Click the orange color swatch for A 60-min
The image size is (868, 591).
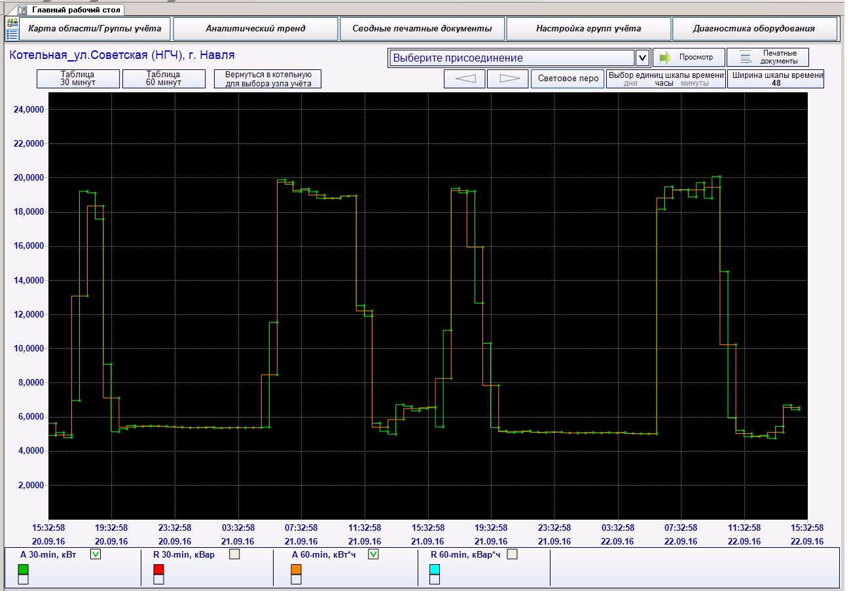pos(296,569)
